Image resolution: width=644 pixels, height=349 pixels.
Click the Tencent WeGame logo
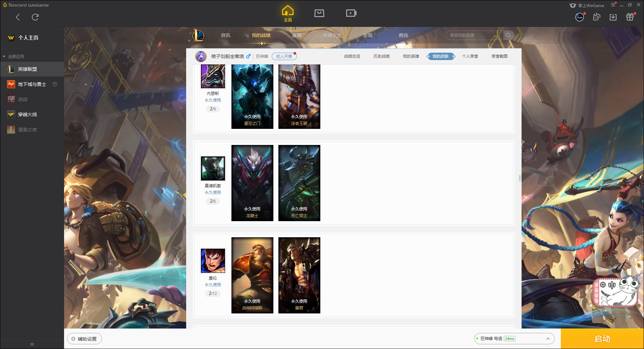tap(26, 5)
